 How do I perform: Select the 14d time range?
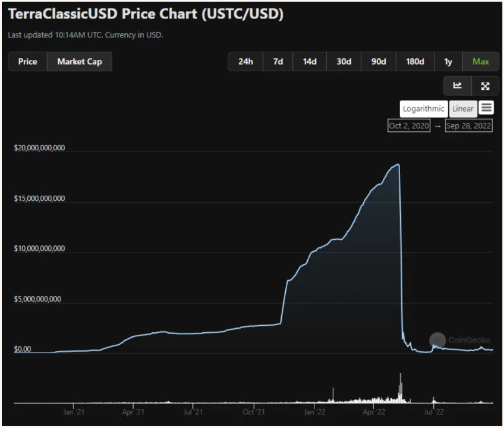tap(310, 61)
